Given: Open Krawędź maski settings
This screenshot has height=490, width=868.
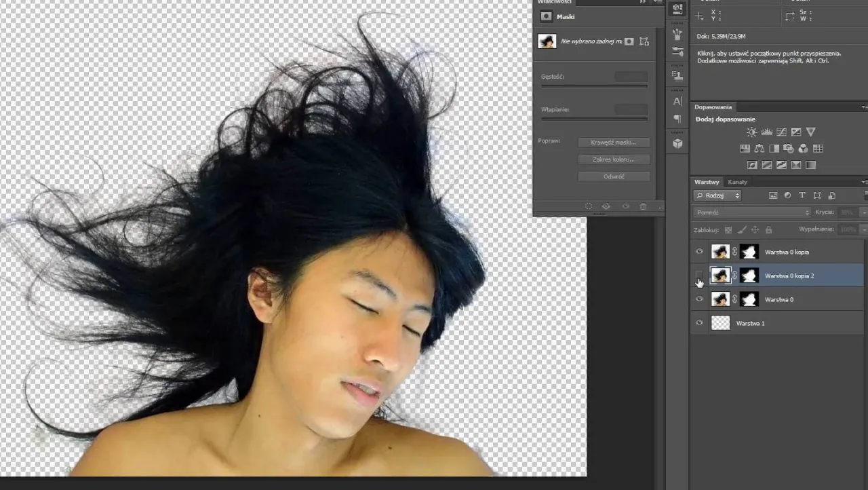Looking at the screenshot, I should point(613,142).
